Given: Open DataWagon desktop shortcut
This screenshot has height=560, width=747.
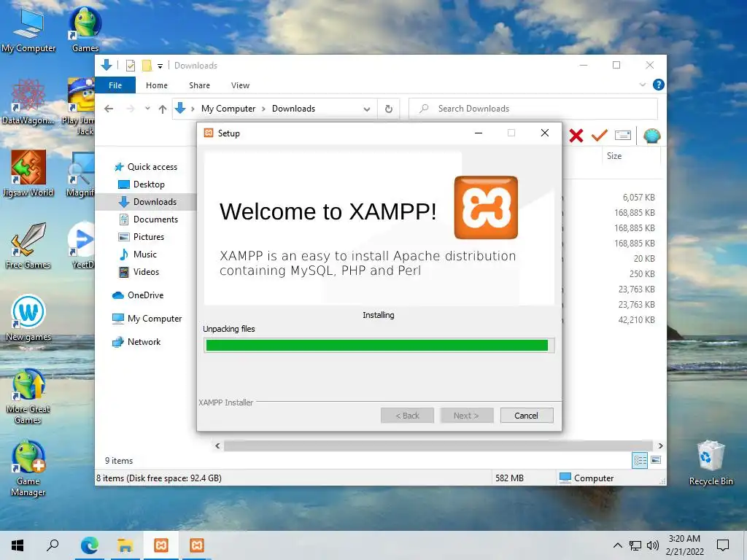Looking at the screenshot, I should point(28,102).
